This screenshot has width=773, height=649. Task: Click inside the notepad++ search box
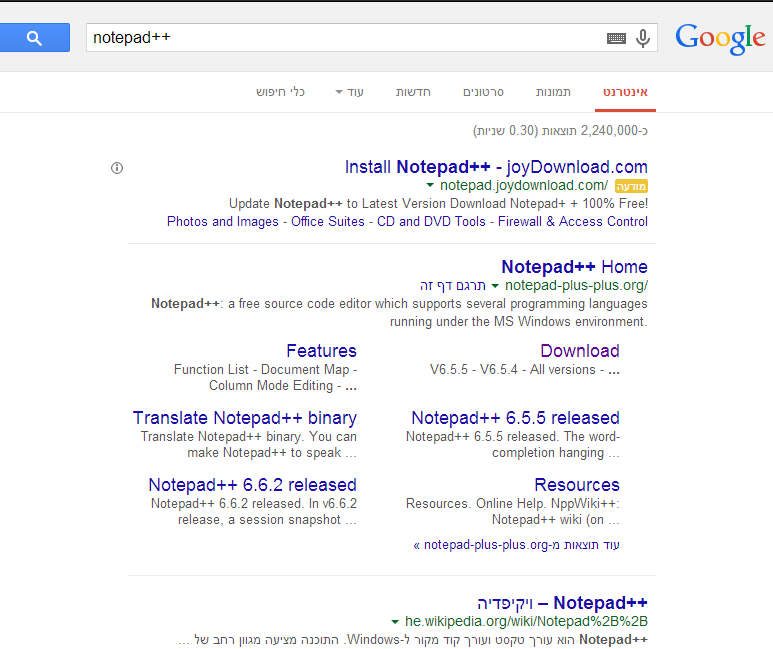pyautogui.click(x=340, y=38)
